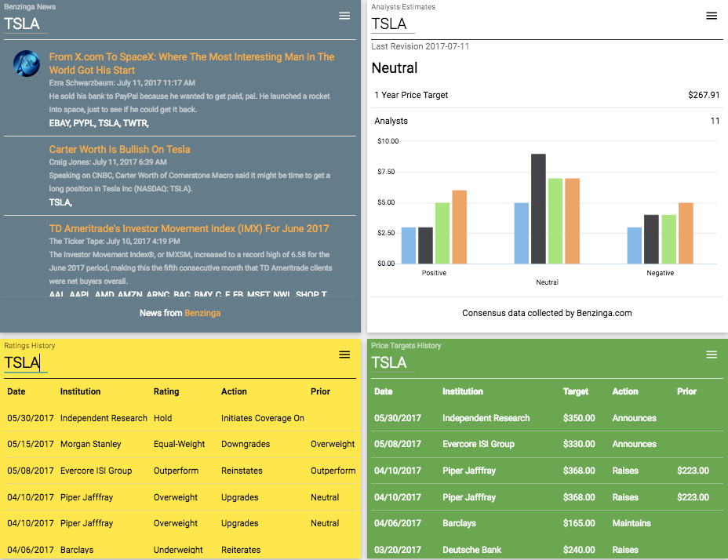Click Independent Research in Ratings History
The image size is (728, 560).
point(104,418)
